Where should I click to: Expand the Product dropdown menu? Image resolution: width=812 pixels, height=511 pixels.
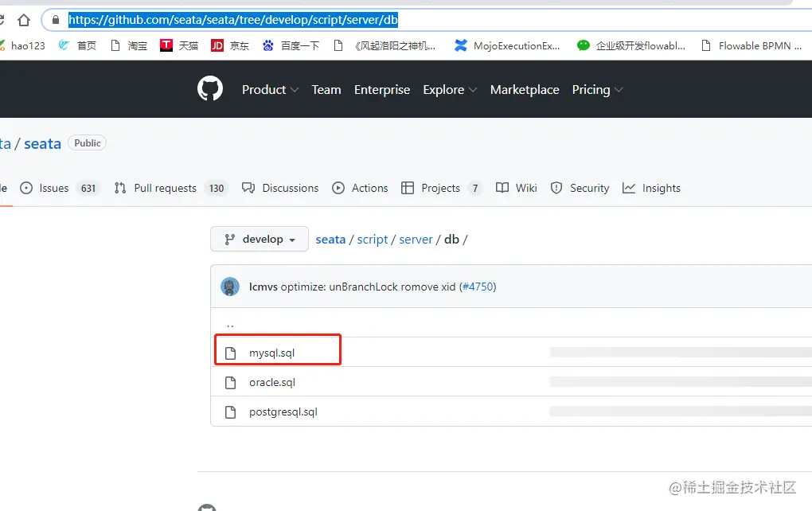pyautogui.click(x=271, y=90)
